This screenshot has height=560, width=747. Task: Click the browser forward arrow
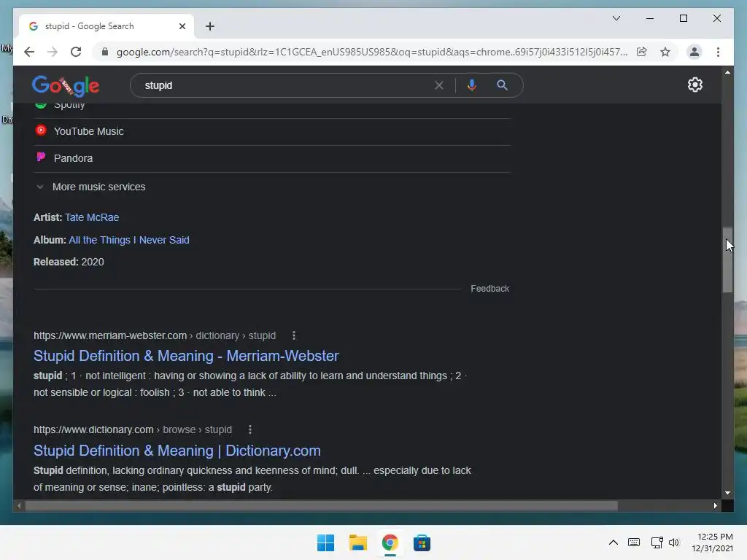coord(53,52)
